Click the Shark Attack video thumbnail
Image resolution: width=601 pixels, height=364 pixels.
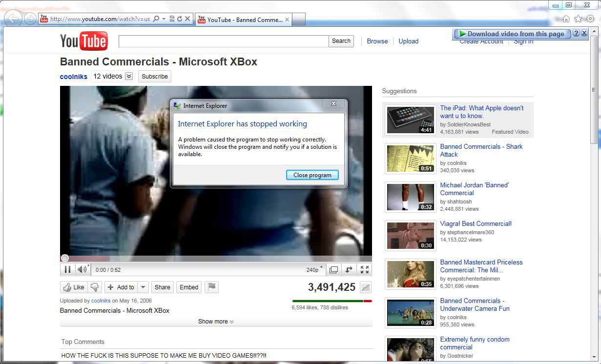click(x=411, y=158)
